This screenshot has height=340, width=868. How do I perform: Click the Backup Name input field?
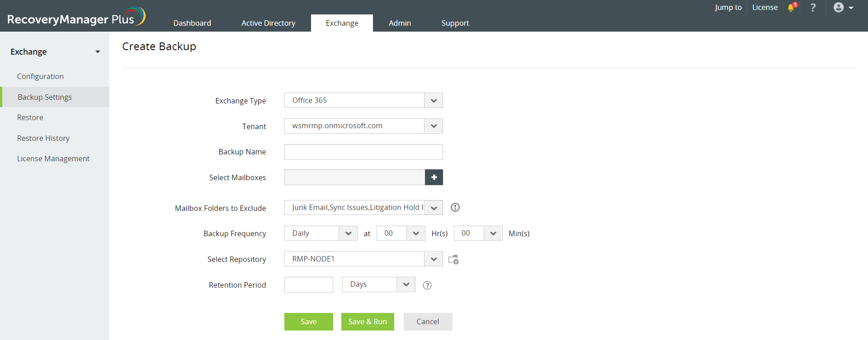click(363, 152)
